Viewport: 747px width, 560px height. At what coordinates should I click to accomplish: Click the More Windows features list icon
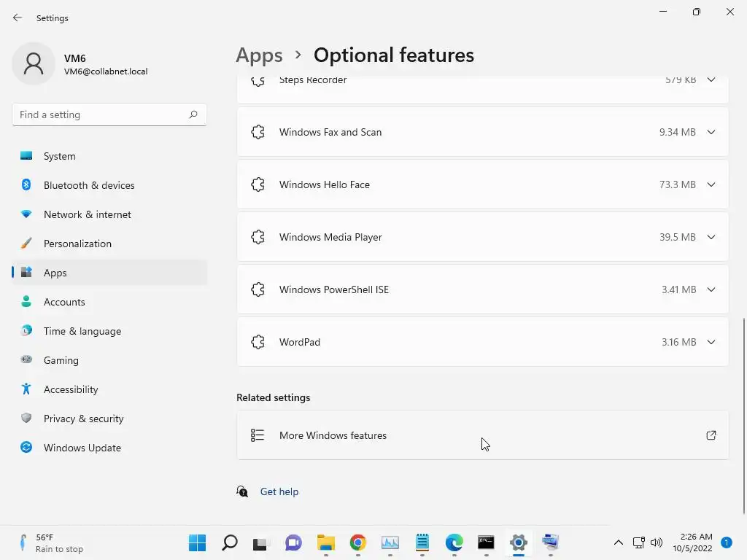[258, 435]
